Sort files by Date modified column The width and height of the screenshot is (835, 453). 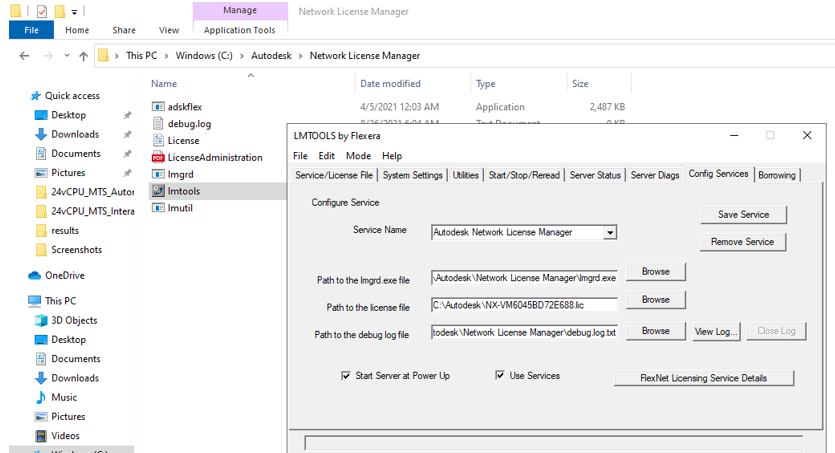tap(390, 84)
